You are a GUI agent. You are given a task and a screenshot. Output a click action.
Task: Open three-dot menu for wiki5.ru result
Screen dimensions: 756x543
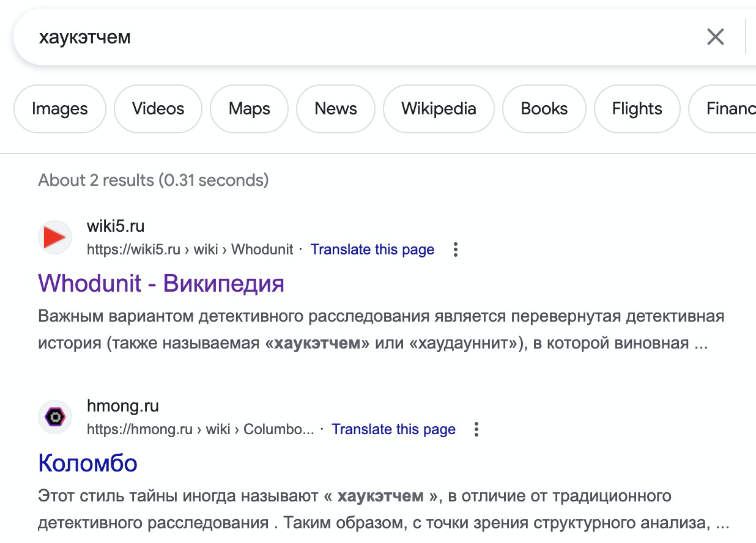pyautogui.click(x=455, y=249)
